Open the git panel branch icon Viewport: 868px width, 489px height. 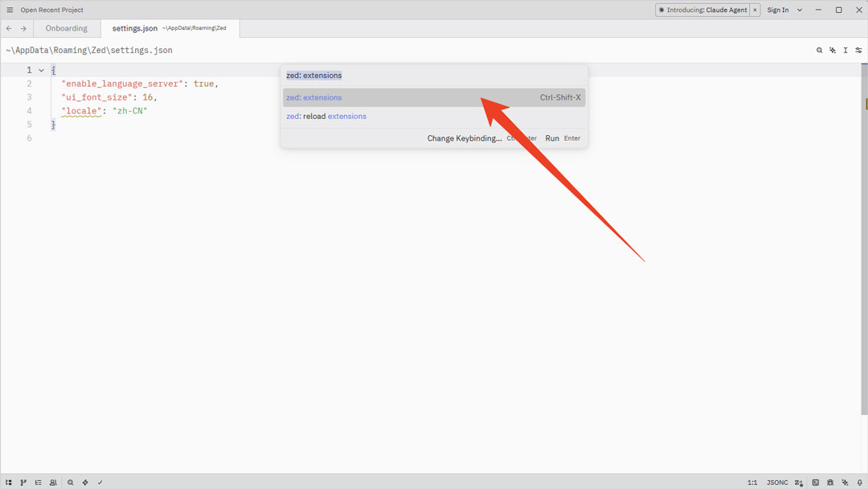click(x=23, y=483)
